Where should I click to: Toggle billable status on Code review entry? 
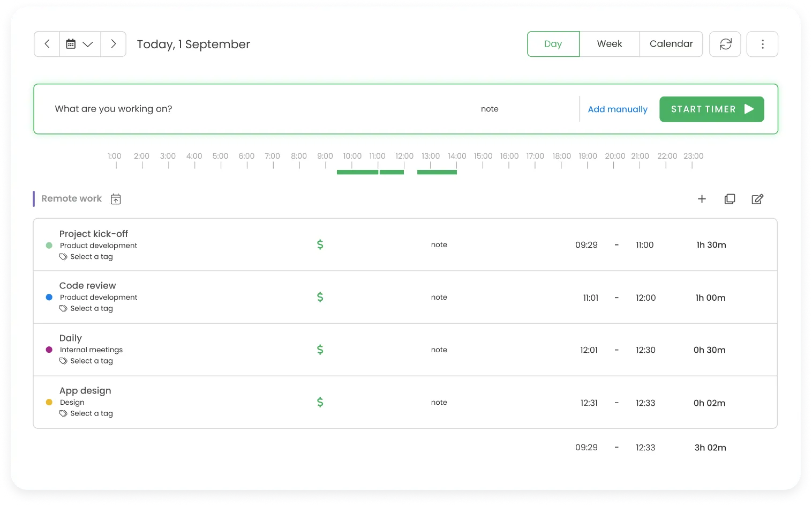tap(320, 297)
